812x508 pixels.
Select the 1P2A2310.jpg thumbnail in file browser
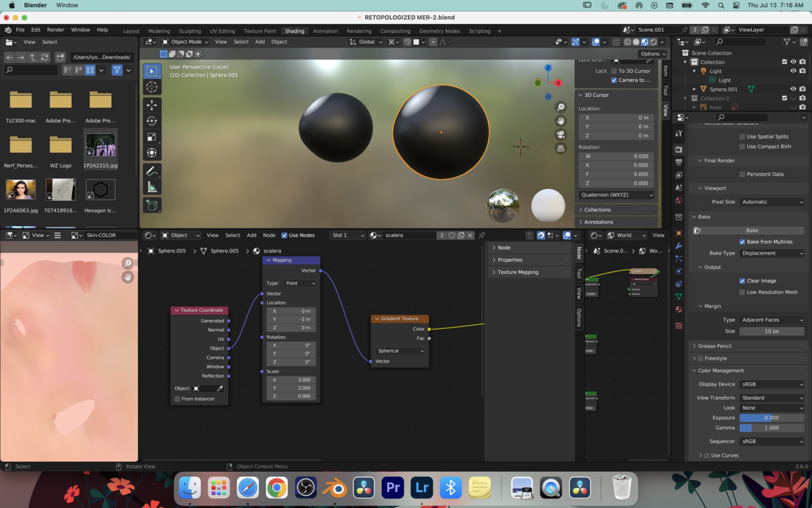click(100, 145)
